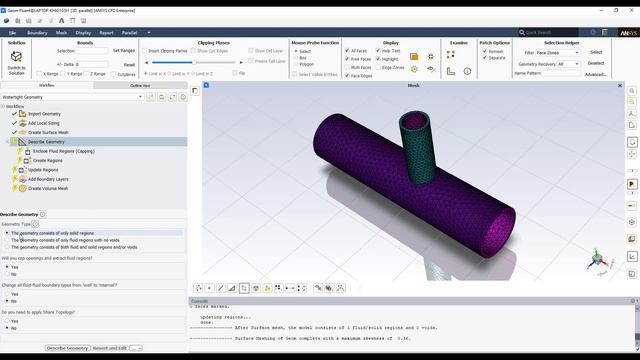Collapse the Workflow tree root expander
Image resolution: width=640 pixels, height=360 pixels.
[3, 106]
